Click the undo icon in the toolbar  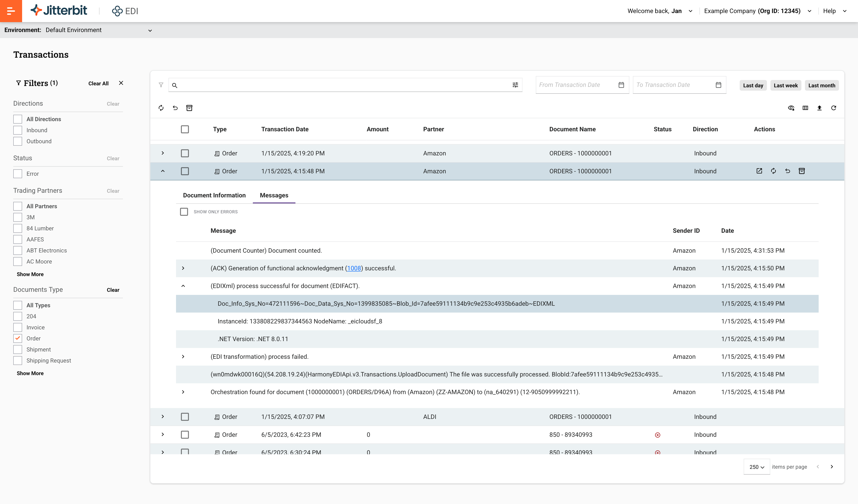[x=175, y=108]
